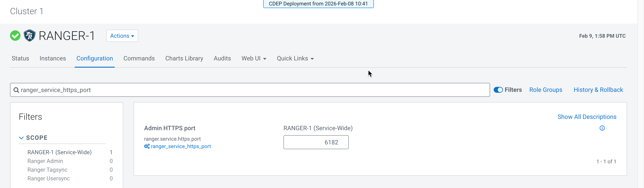The height and width of the screenshot is (188, 644).
Task: Open History & Rollback
Action: tap(598, 90)
